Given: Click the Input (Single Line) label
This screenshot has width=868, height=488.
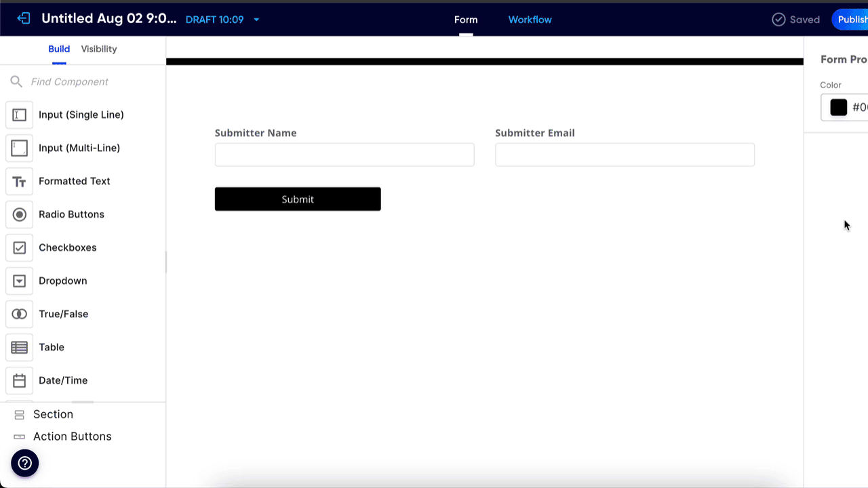Looking at the screenshot, I should tap(81, 115).
